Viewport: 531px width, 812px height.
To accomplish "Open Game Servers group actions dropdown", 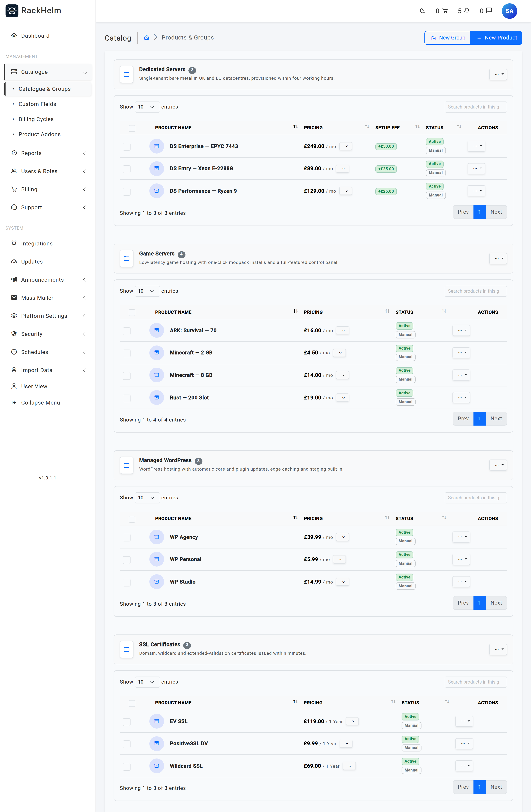I will click(498, 258).
